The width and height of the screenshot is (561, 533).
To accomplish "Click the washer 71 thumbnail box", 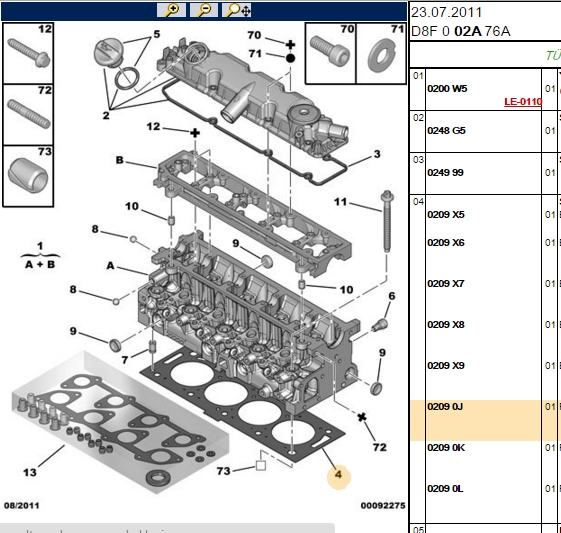I will [381, 53].
